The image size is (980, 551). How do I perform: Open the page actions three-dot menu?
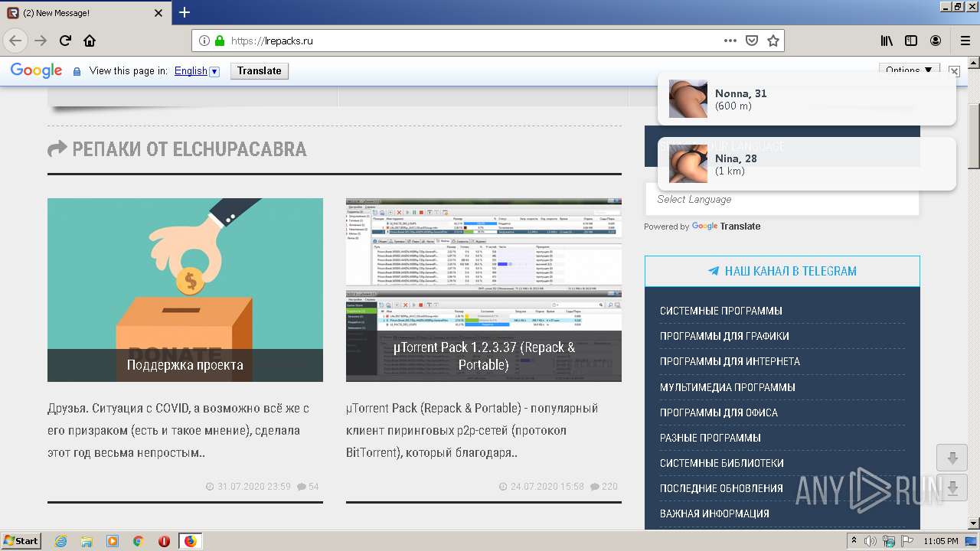730,41
